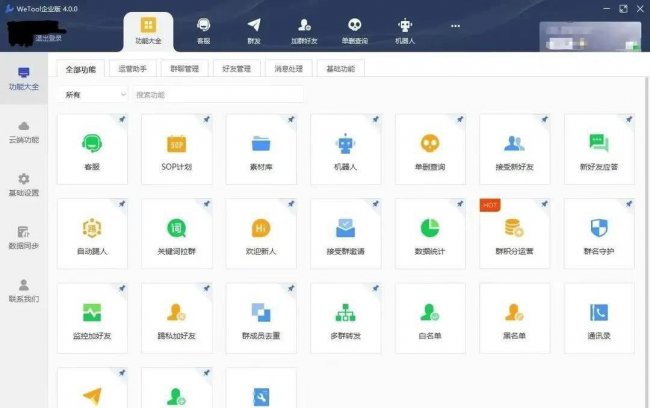
Task: Switch to the 全部功能 tab
Action: click(80, 69)
